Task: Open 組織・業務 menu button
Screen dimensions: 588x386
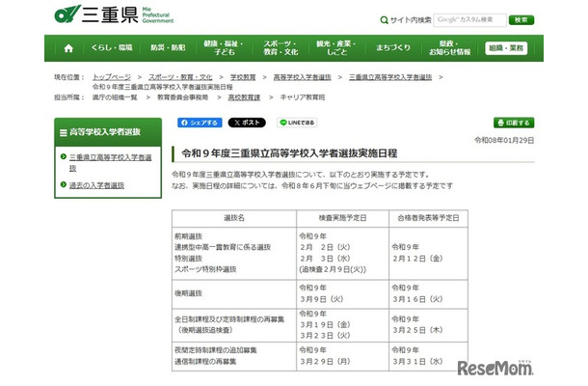Action: 506,48
